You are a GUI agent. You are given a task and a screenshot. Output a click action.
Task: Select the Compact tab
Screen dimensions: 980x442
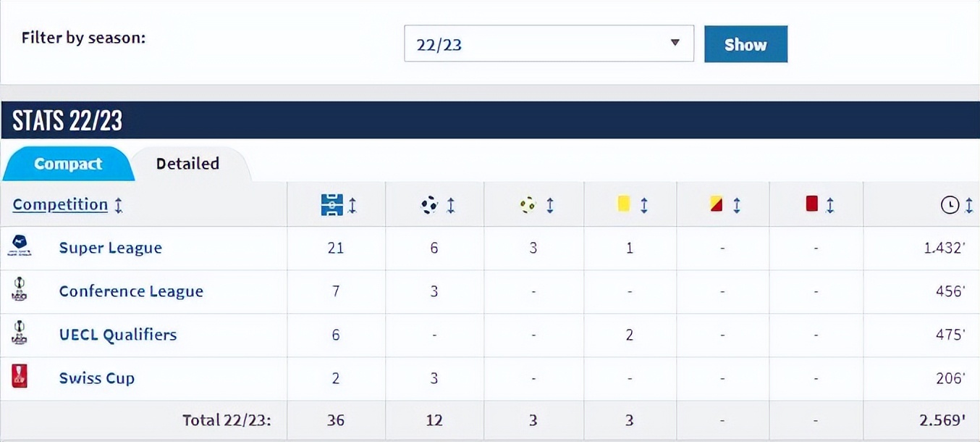pyautogui.click(x=67, y=164)
